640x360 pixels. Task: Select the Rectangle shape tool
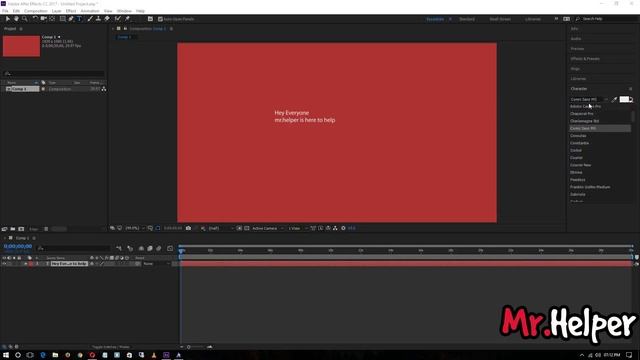click(x=62, y=19)
